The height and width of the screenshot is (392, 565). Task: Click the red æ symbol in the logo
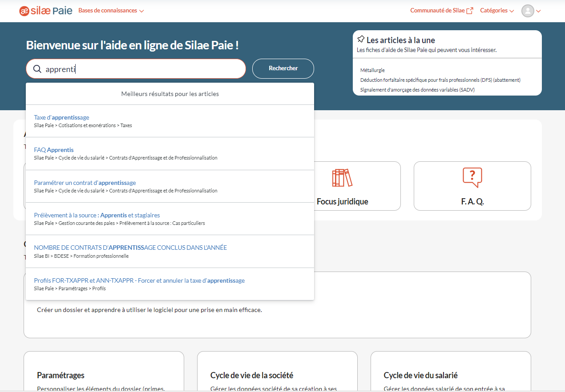23,11
